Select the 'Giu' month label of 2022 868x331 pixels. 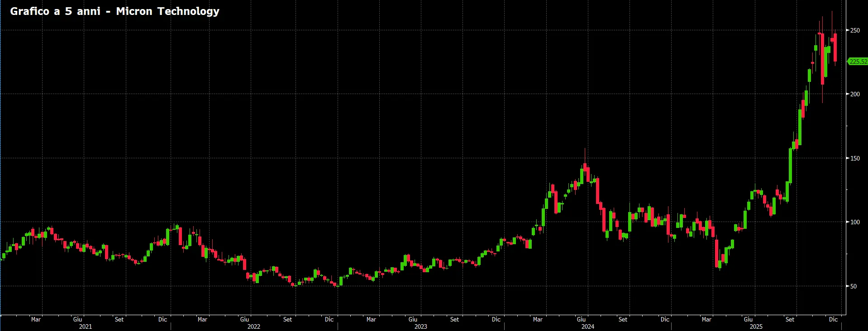245,319
